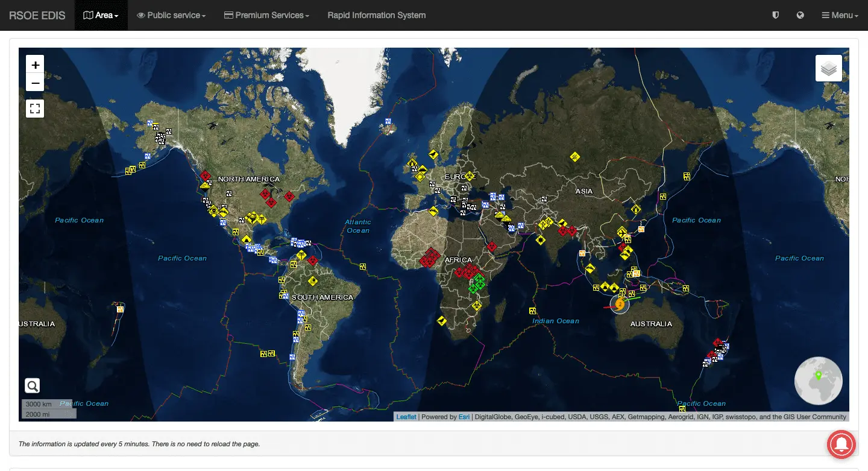Viewport: 868px width, 471px height.
Task: Click the mini globe overview map
Action: 818,381
